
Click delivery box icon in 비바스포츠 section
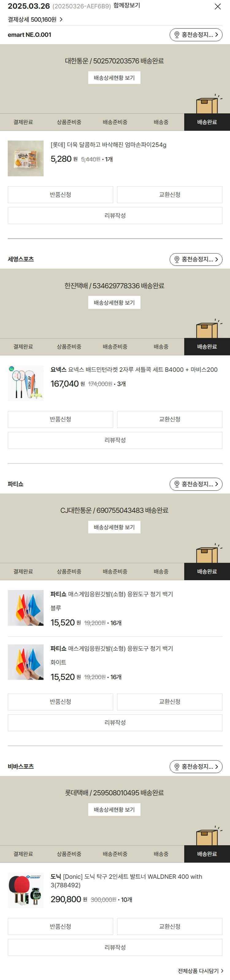(208, 837)
